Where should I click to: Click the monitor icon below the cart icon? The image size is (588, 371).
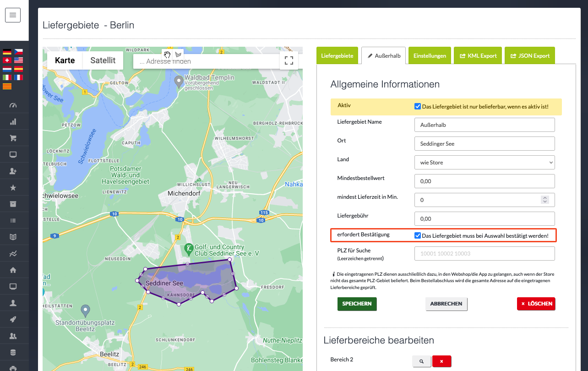[x=13, y=155]
